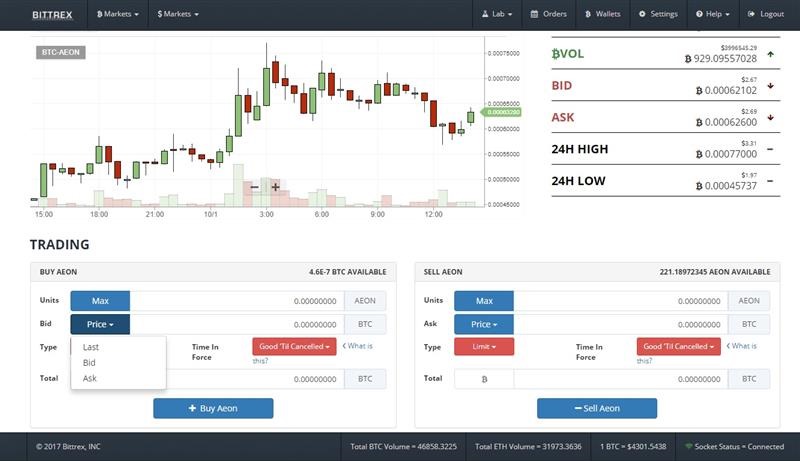Click the Buy panel Bid price input

[237, 324]
